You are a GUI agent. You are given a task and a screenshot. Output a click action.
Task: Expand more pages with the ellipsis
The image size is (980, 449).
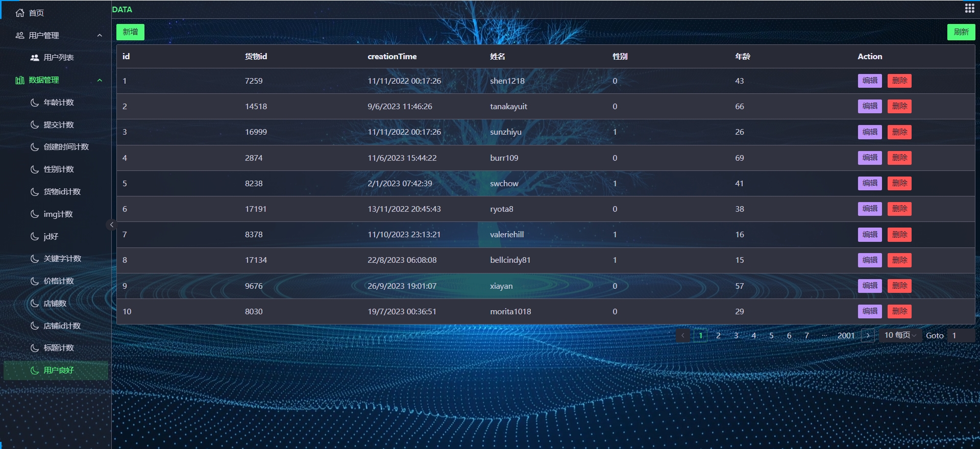click(x=824, y=335)
